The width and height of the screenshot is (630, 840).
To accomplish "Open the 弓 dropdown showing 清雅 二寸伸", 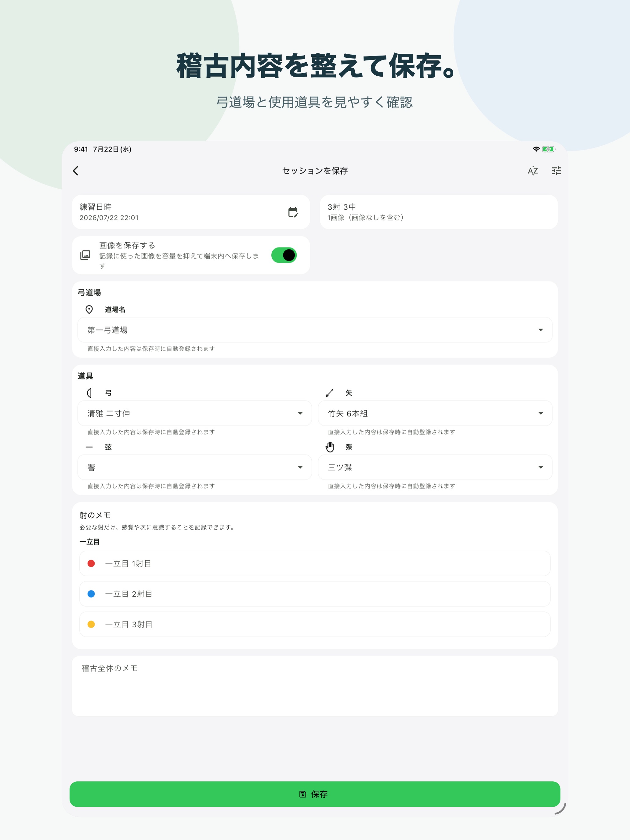I will (194, 413).
